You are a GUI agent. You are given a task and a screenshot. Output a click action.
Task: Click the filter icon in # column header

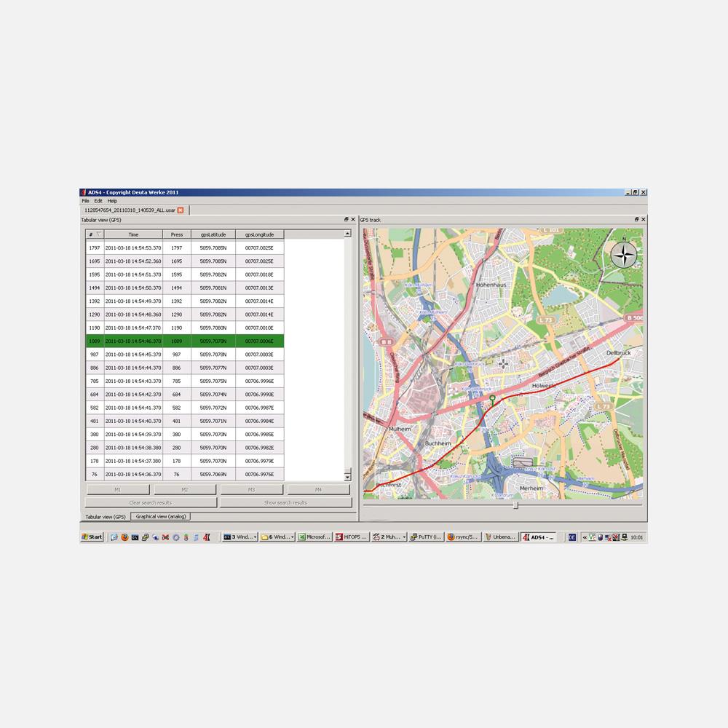tap(98, 234)
